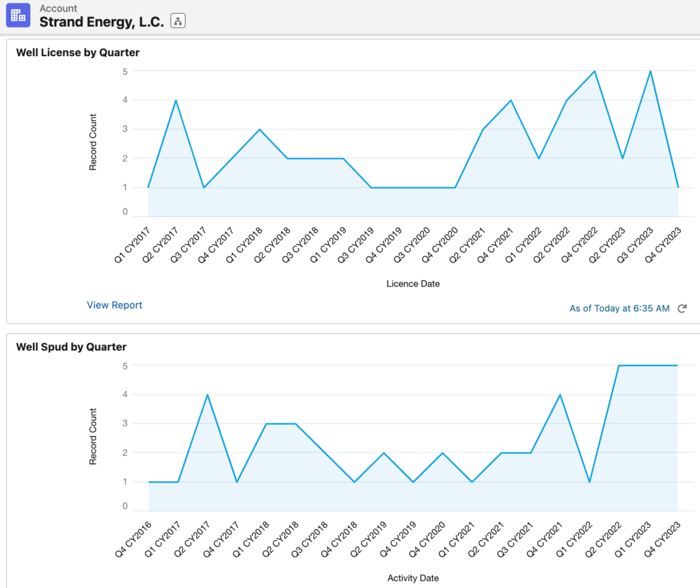The height and width of the screenshot is (588, 700).
Task: Click the Well Spud by Quarter title
Action: coord(71,347)
